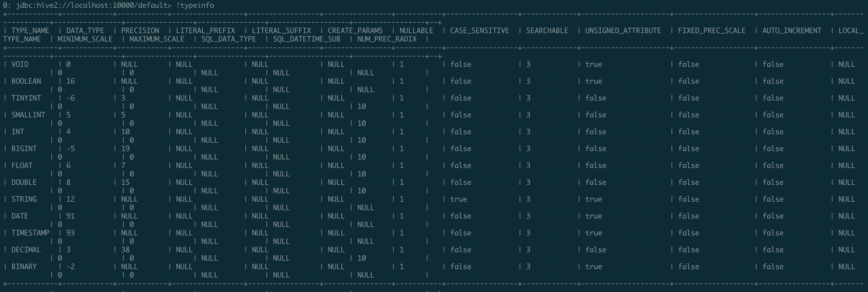Viewport: 868px width, 292px height.
Task: Click the CREATE_PARAMS column header
Action: (355, 31)
